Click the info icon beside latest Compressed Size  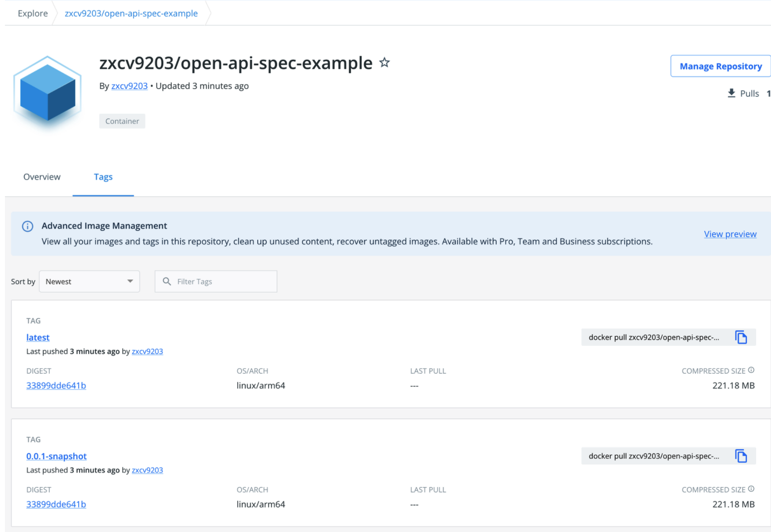pyautogui.click(x=751, y=370)
